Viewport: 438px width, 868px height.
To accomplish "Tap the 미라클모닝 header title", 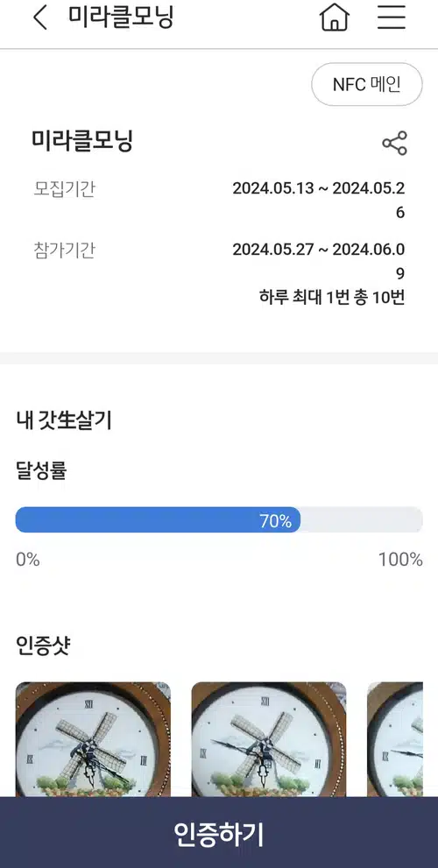I will point(121,18).
